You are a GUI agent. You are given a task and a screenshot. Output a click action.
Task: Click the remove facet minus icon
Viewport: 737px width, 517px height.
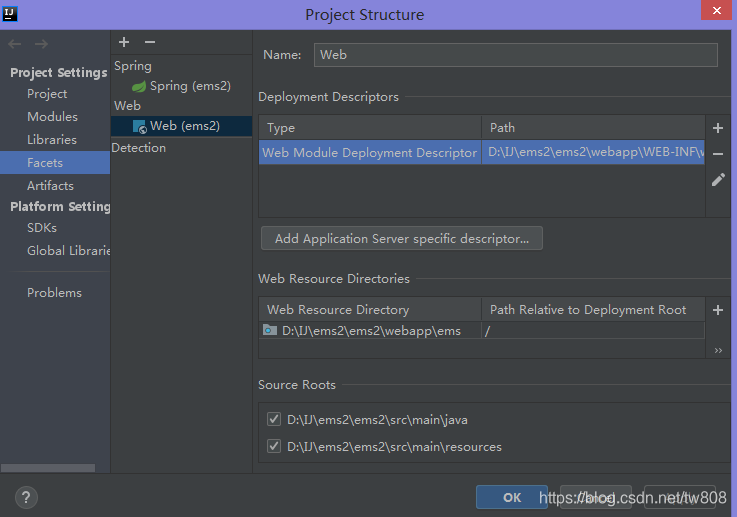point(150,42)
